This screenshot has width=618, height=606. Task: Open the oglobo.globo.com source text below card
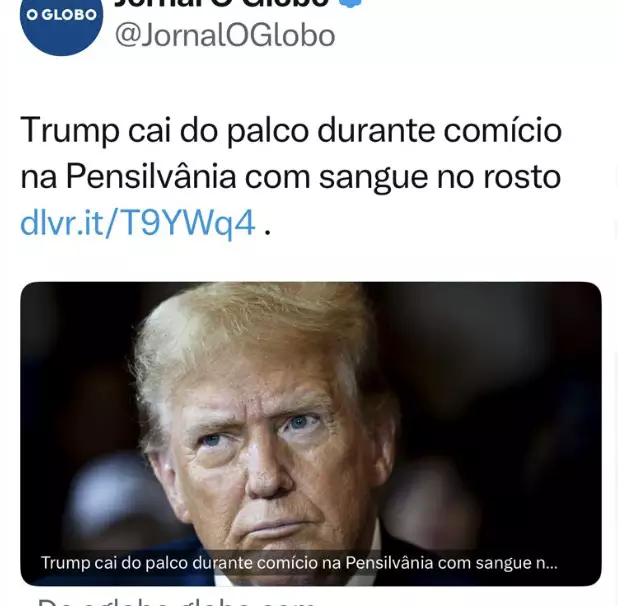(x=175, y=602)
